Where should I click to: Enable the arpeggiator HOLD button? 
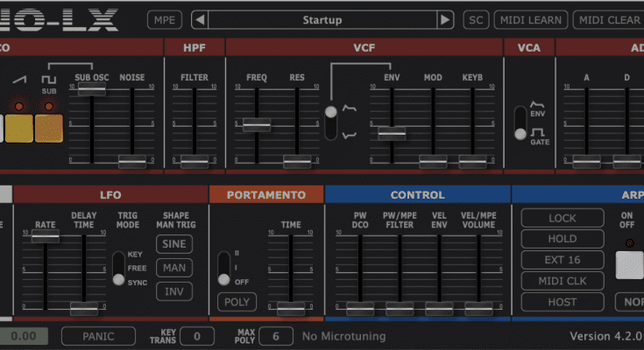point(563,238)
